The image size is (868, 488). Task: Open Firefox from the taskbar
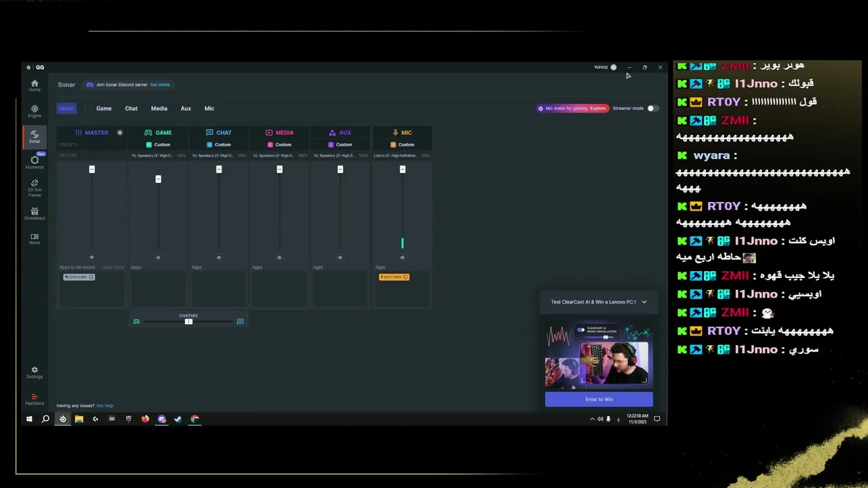[145, 419]
